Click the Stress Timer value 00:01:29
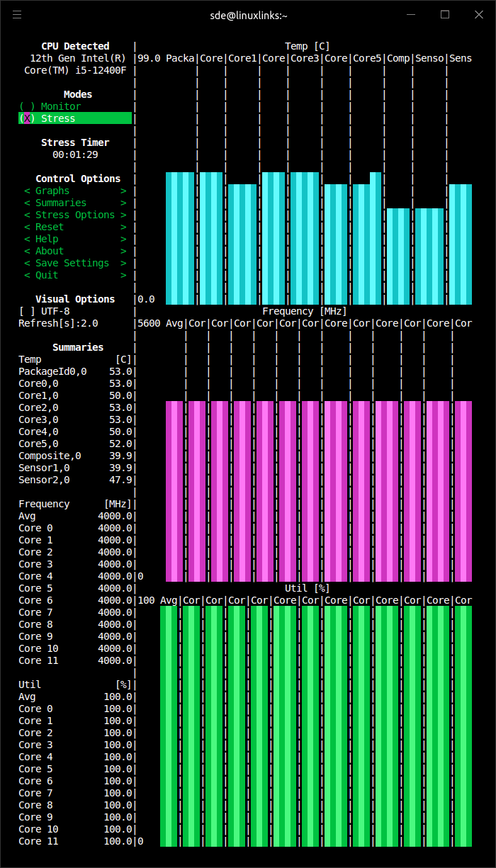Viewport: 496px width, 868px height. click(x=75, y=154)
